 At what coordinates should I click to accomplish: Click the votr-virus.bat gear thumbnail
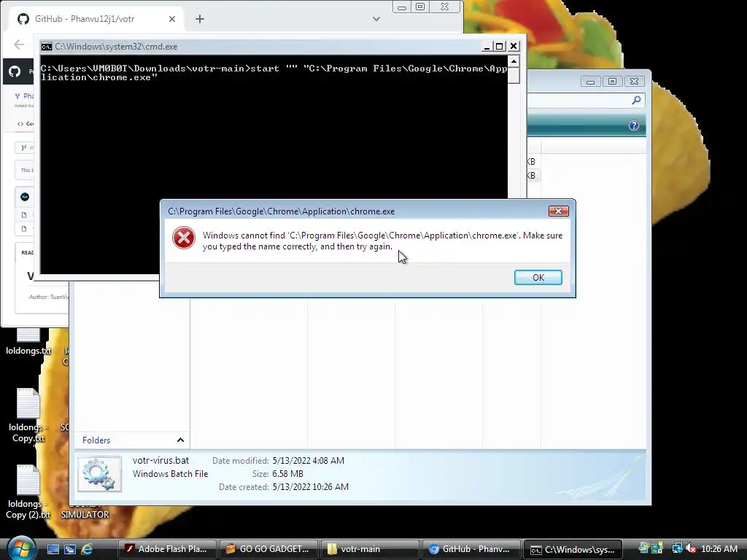99,474
